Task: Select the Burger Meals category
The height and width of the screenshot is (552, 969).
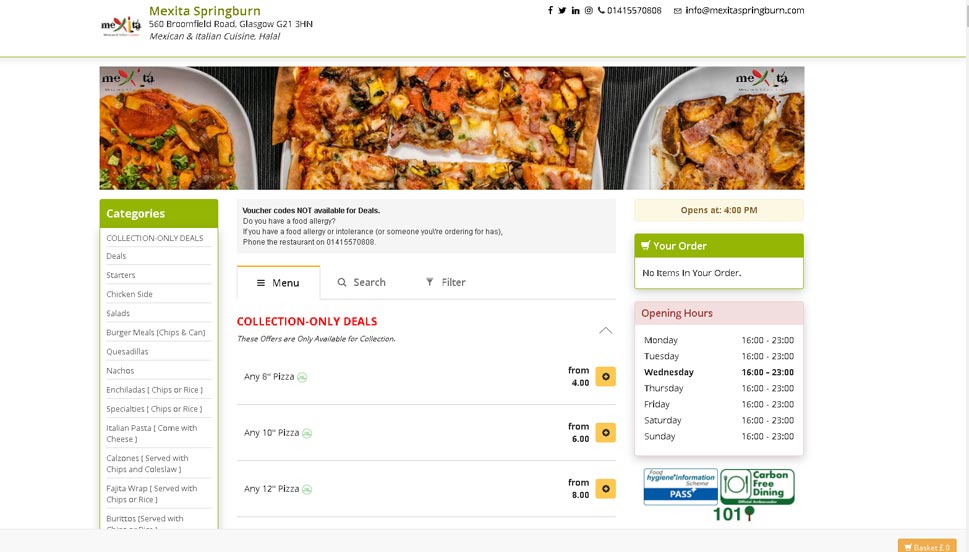Action: click(x=156, y=333)
